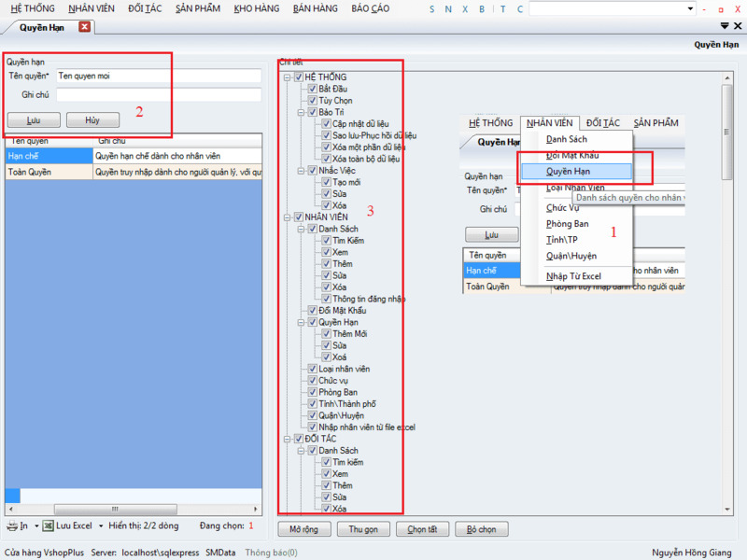Click the S shortcut letter in toolbar

431,9
